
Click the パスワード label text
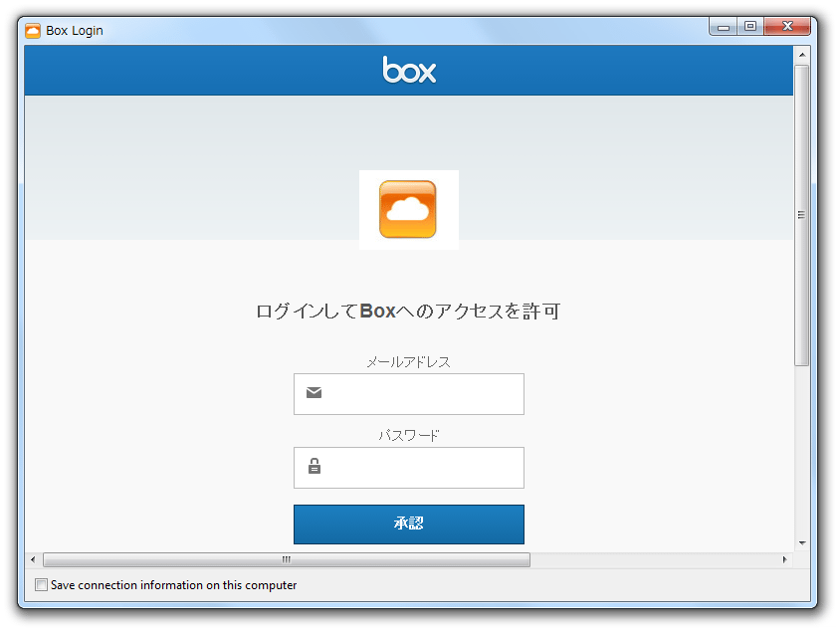(x=408, y=435)
